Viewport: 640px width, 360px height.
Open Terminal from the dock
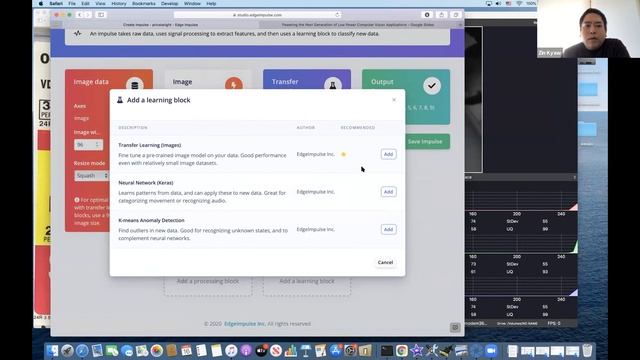(x=387, y=351)
